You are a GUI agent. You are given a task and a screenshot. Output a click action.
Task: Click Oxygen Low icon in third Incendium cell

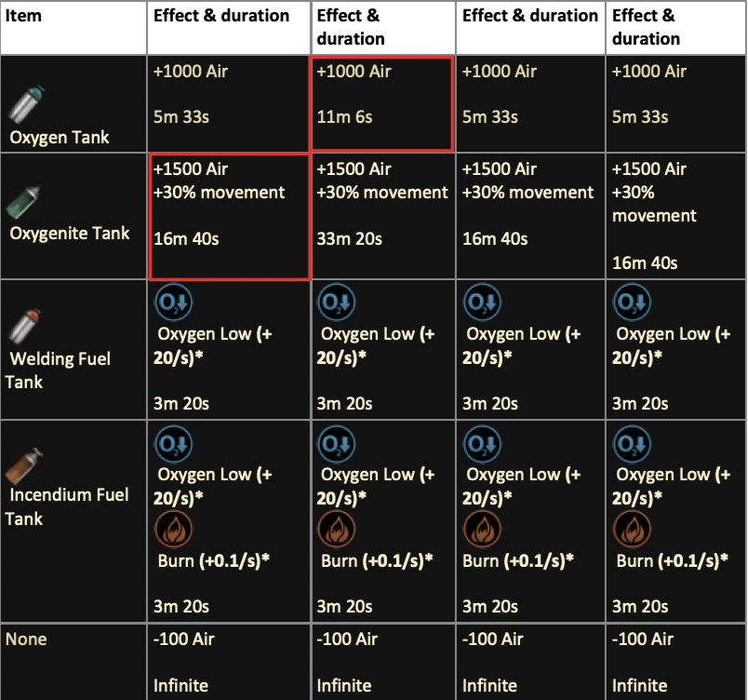[482, 444]
